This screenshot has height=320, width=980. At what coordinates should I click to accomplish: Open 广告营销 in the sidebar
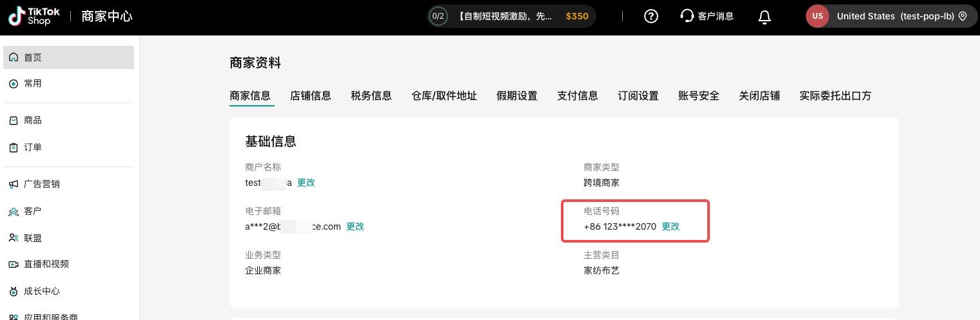click(x=41, y=185)
